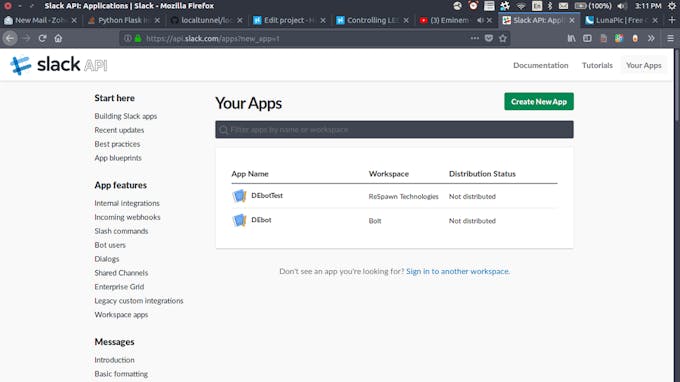The height and width of the screenshot is (382, 680).
Task: Mute the Eminem tab audio icon
Action: [x=480, y=20]
